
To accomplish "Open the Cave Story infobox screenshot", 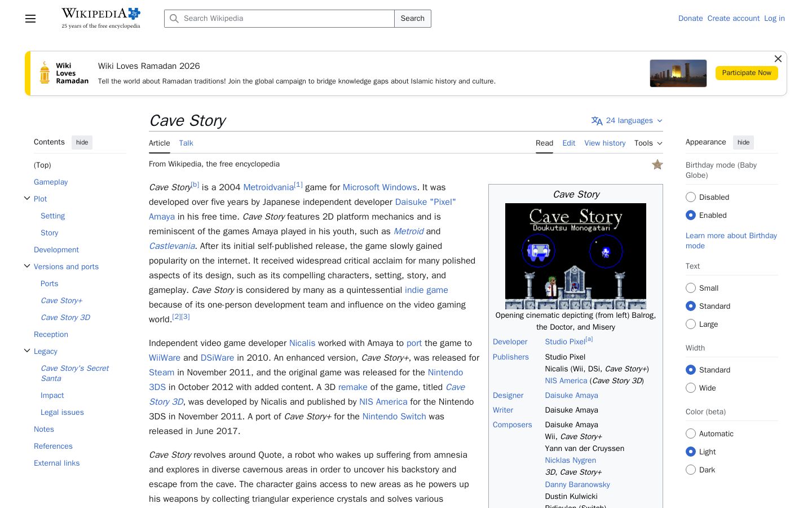I will pos(576,256).
